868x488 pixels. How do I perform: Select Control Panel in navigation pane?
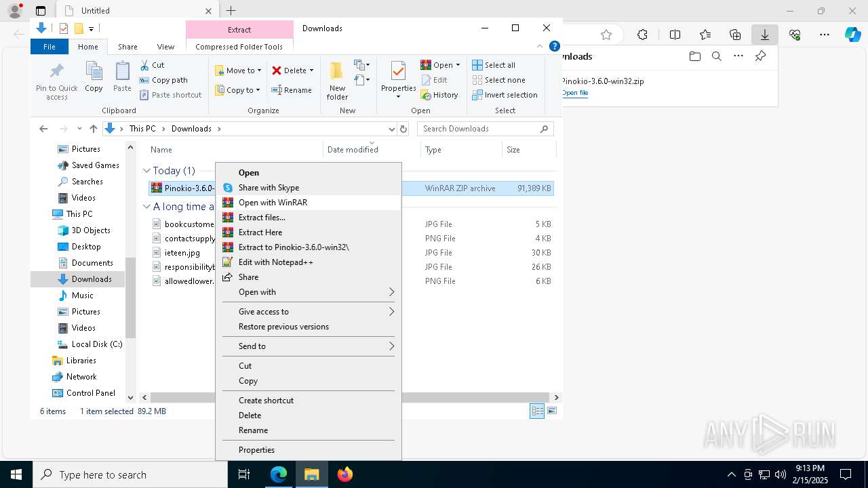pos(83,393)
